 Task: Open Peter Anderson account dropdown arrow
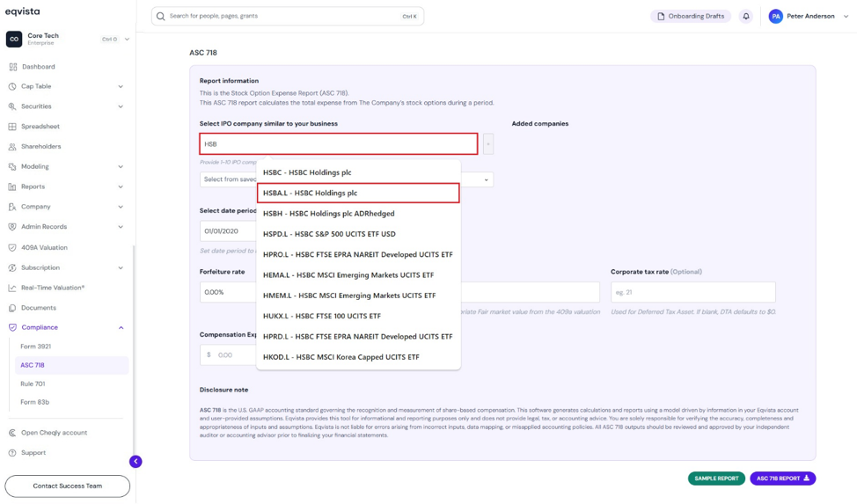click(x=846, y=17)
